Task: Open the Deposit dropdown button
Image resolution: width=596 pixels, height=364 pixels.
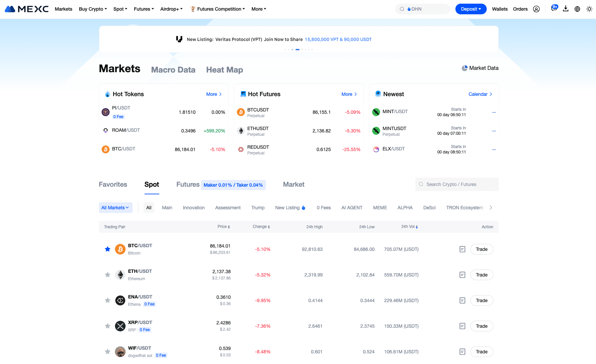Action: point(471,9)
